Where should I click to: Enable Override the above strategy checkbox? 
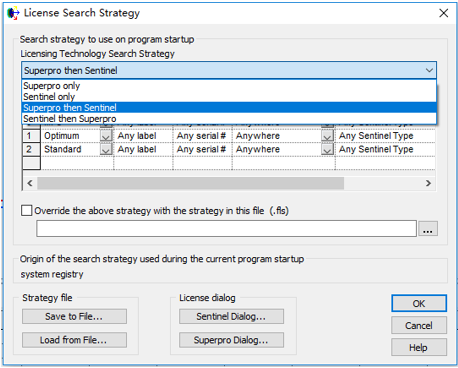pyautogui.click(x=27, y=211)
